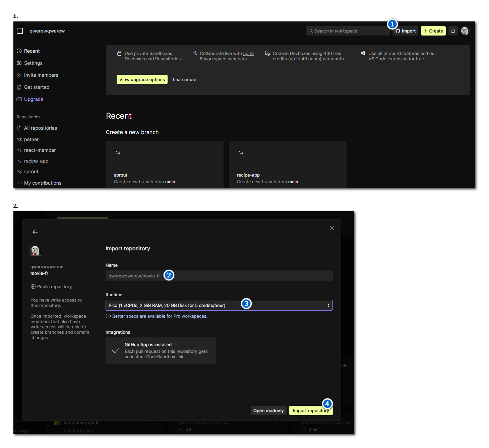Click the notifications bell icon
Screen dimensions: 489x448
pyautogui.click(x=453, y=31)
